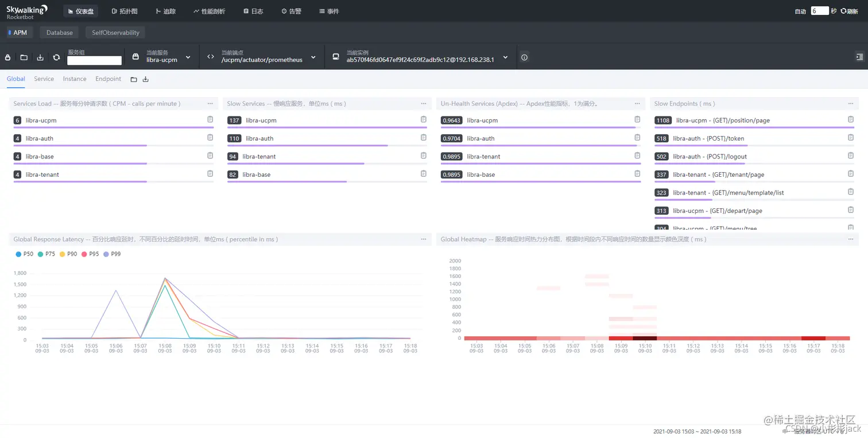Click the 刷新 refresh button
This screenshot has width=868, height=438.
849,11
